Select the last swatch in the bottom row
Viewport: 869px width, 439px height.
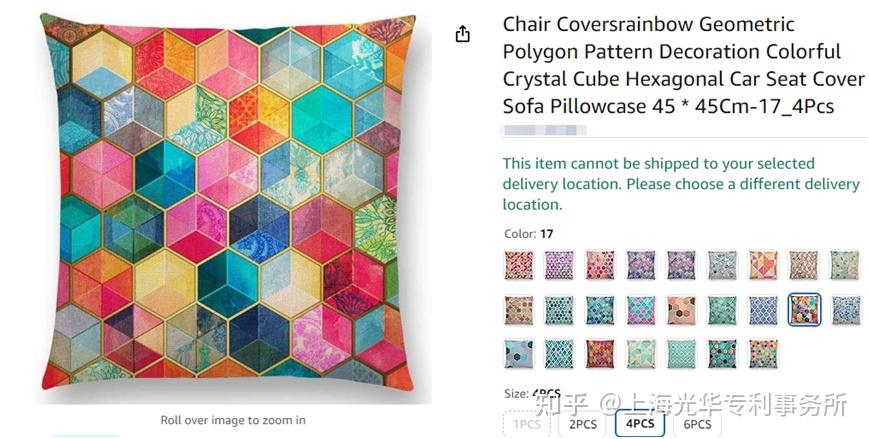pos(763,354)
